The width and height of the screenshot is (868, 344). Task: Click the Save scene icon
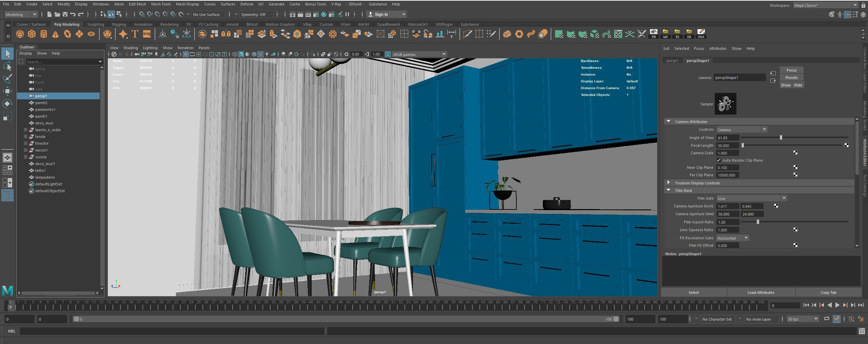click(65, 14)
